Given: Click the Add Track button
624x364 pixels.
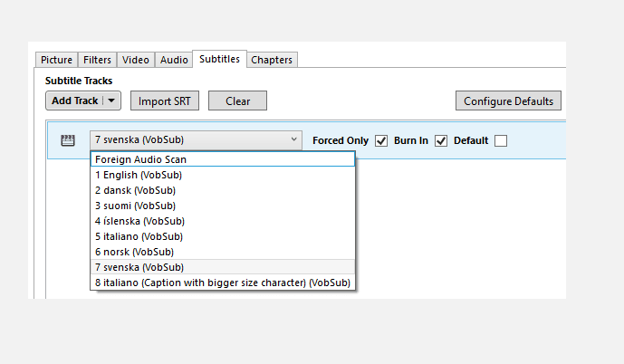Looking at the screenshot, I should coord(74,101).
